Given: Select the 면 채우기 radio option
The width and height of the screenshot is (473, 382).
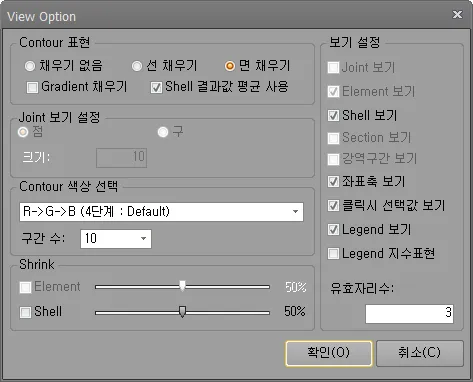Looking at the screenshot, I should point(230,66).
